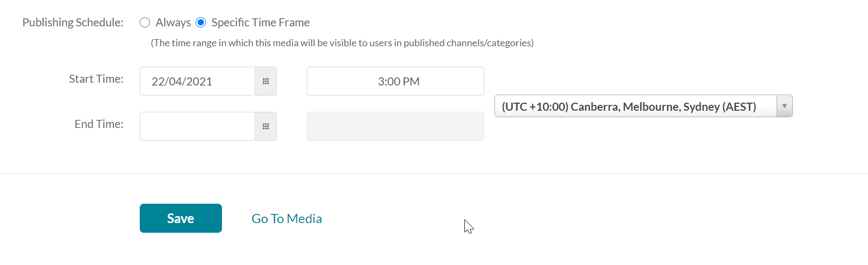
Task: Focus the empty End Time date field
Action: coord(197,126)
